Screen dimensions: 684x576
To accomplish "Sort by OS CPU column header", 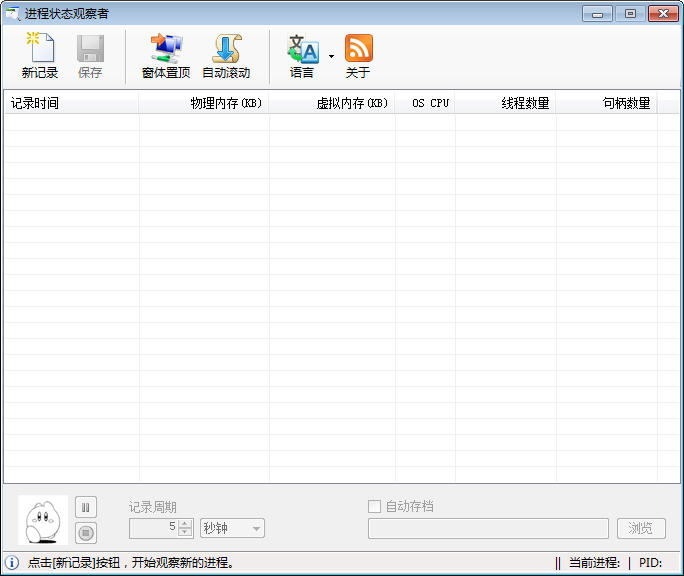I will tap(425, 103).
